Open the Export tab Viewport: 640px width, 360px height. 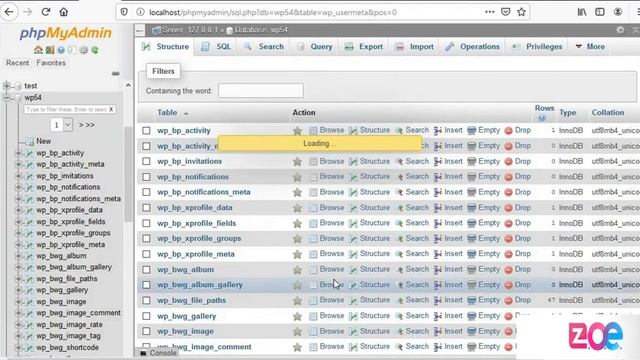point(364,47)
